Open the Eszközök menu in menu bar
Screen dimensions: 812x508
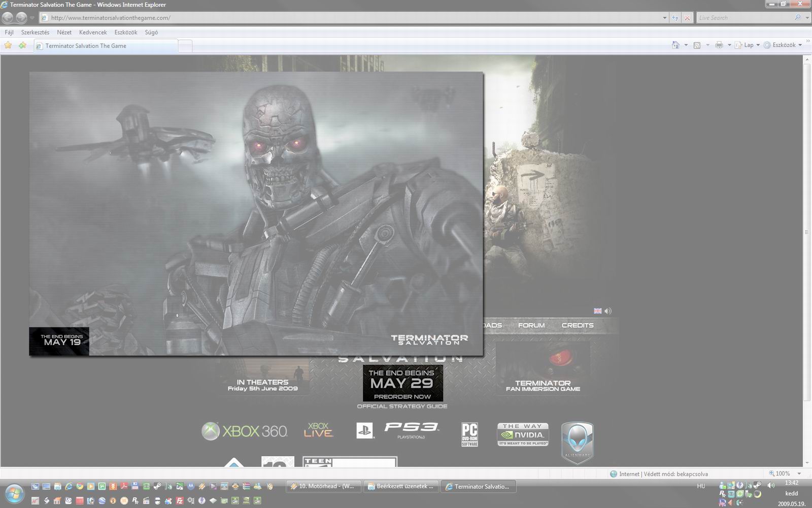[126, 32]
